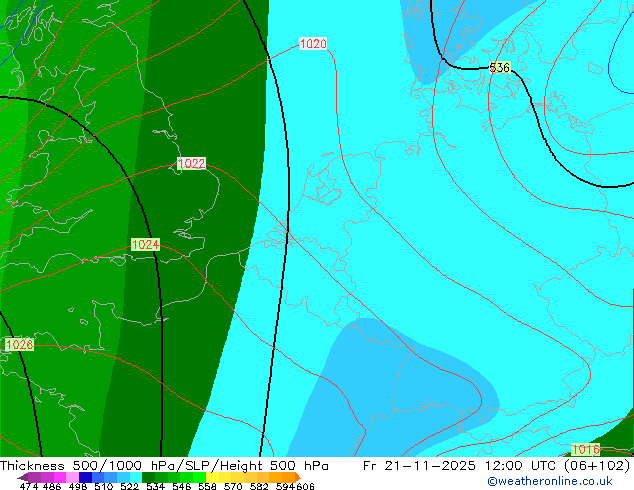Click the 1020 isobar label
The image size is (634, 490).
[313, 44]
